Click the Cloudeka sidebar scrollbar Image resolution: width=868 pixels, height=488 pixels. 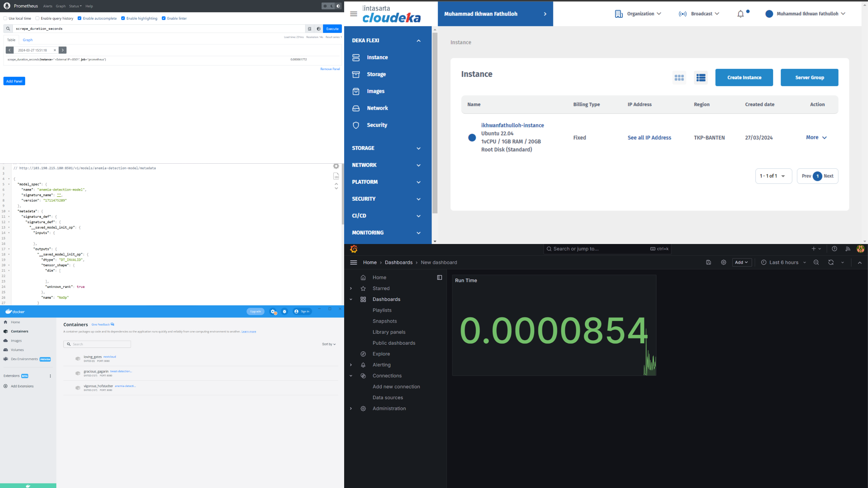click(x=435, y=123)
